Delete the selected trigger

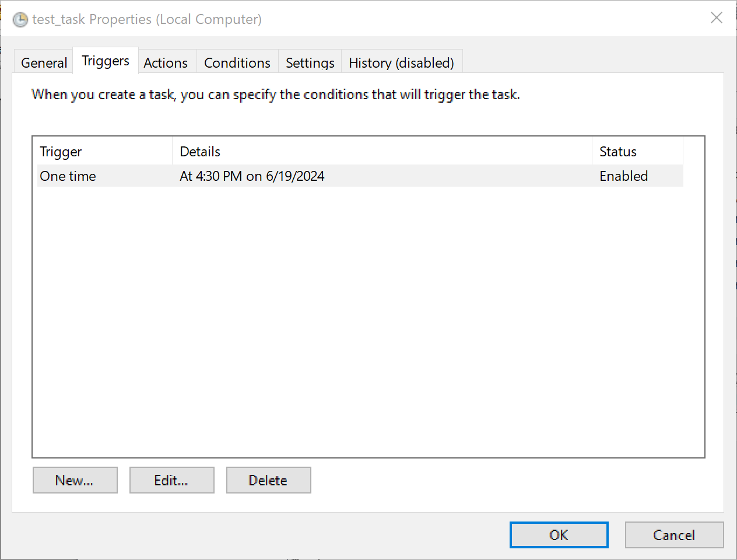coord(269,480)
